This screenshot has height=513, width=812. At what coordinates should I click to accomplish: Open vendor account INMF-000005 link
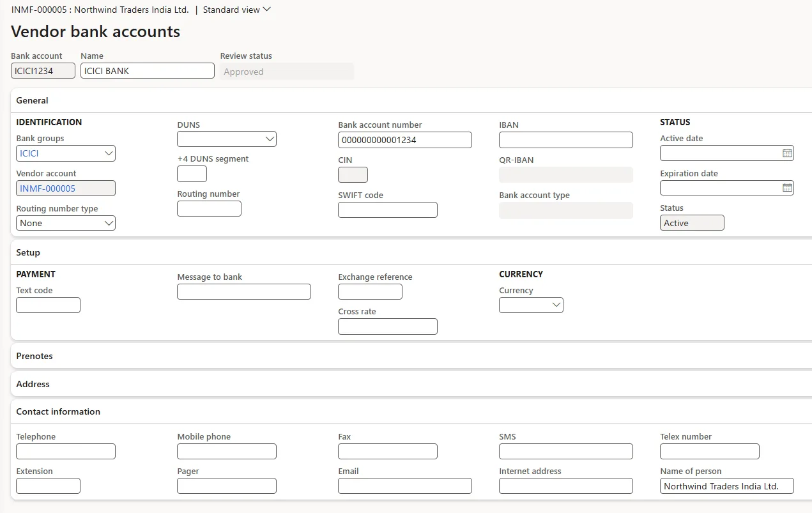(x=48, y=188)
